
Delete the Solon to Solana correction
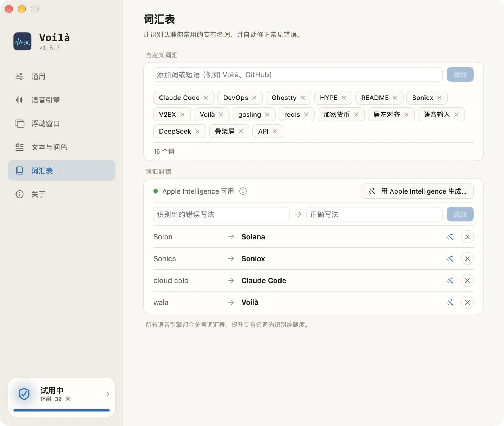[x=467, y=237]
